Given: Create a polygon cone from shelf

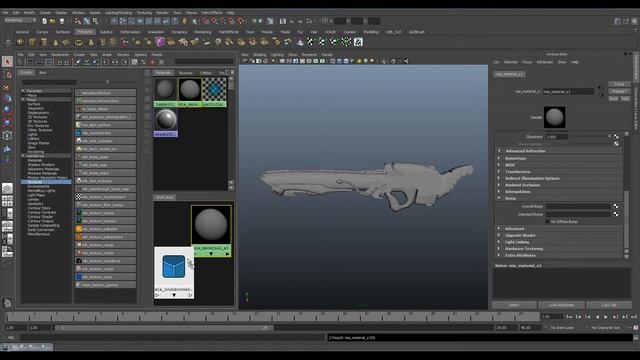Looking at the screenshot, I should 56,42.
